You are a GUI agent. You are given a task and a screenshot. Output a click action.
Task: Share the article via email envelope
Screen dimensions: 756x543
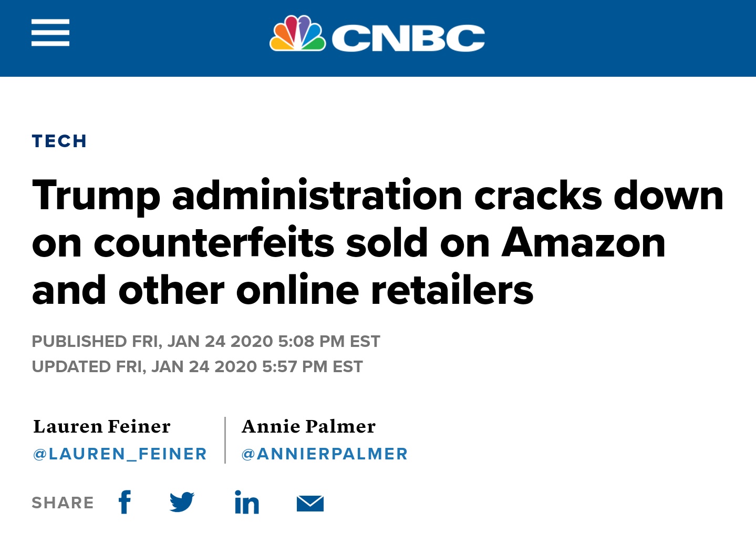310,504
